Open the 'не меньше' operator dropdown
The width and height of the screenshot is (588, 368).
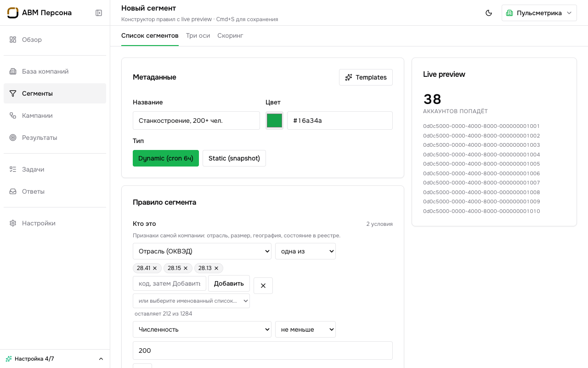(305, 329)
